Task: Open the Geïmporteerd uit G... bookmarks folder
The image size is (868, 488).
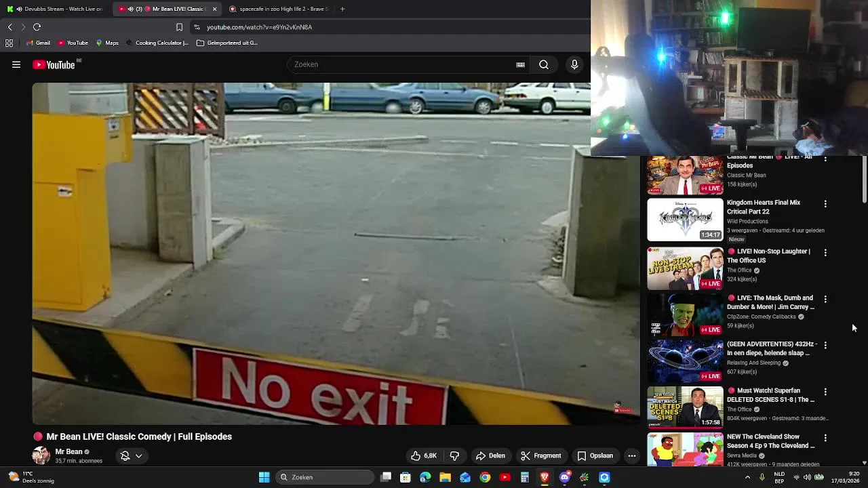Action: pyautogui.click(x=226, y=43)
